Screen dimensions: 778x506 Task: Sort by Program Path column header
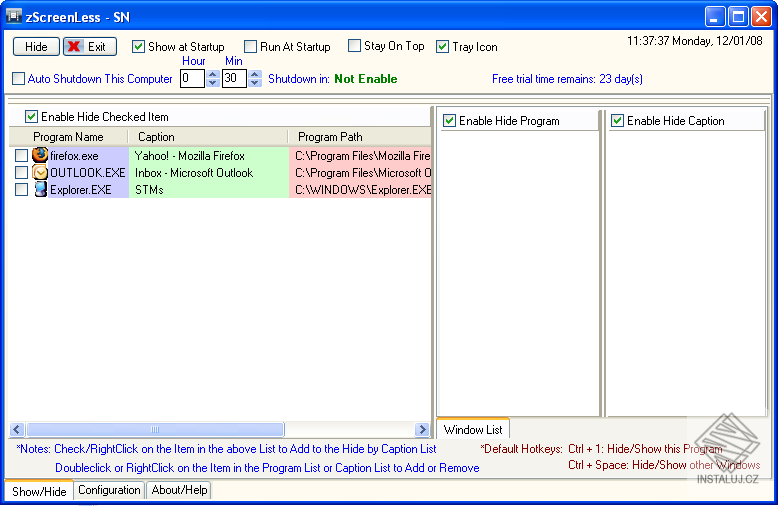pyautogui.click(x=360, y=137)
